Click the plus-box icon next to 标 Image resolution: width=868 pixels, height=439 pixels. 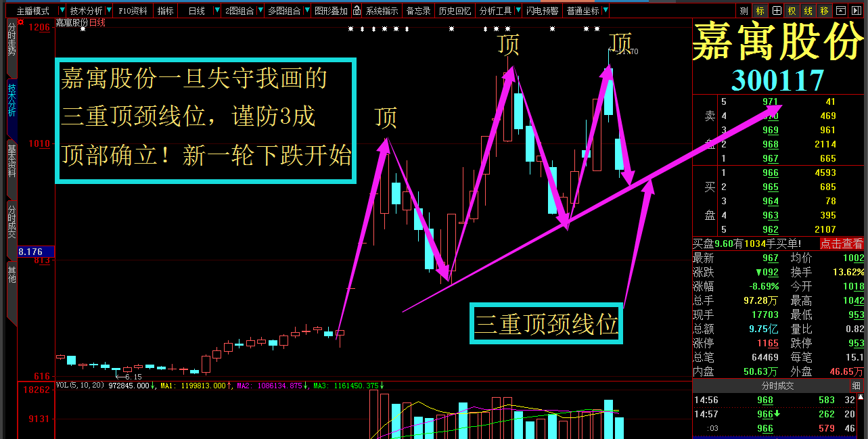tap(776, 11)
